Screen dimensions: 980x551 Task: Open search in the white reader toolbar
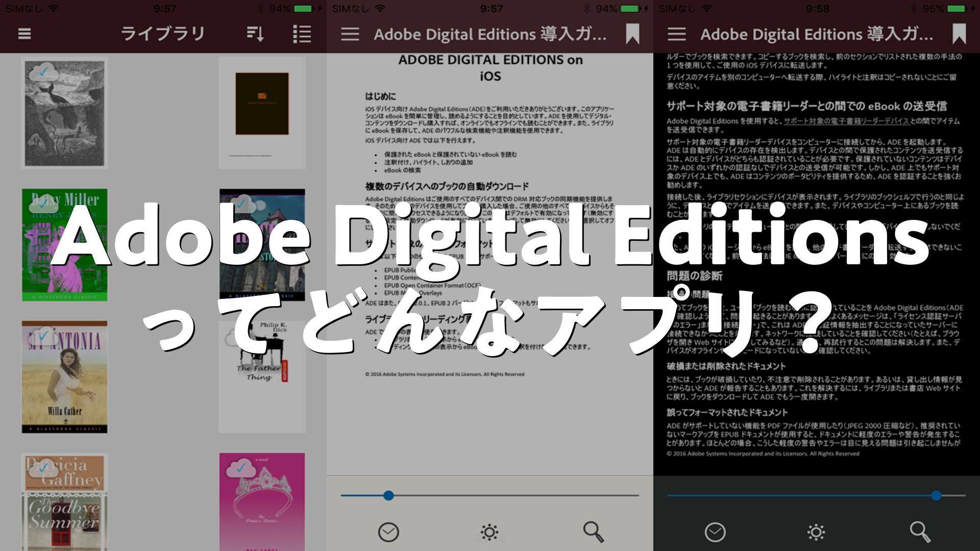tap(593, 532)
